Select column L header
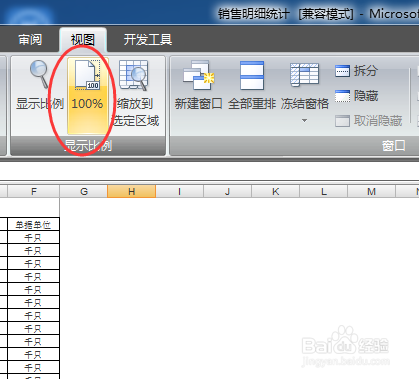The width and height of the screenshot is (419, 379). [x=324, y=192]
